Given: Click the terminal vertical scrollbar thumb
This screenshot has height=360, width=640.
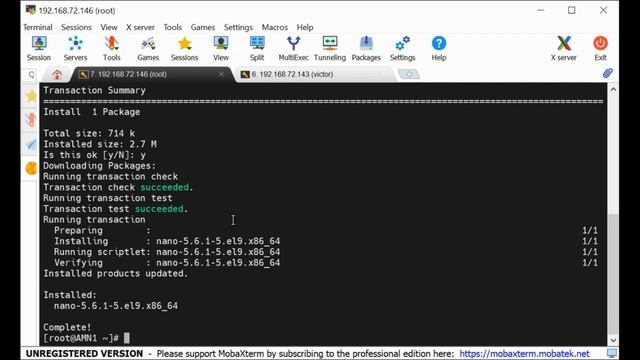Looking at the screenshot, I should point(613,273).
